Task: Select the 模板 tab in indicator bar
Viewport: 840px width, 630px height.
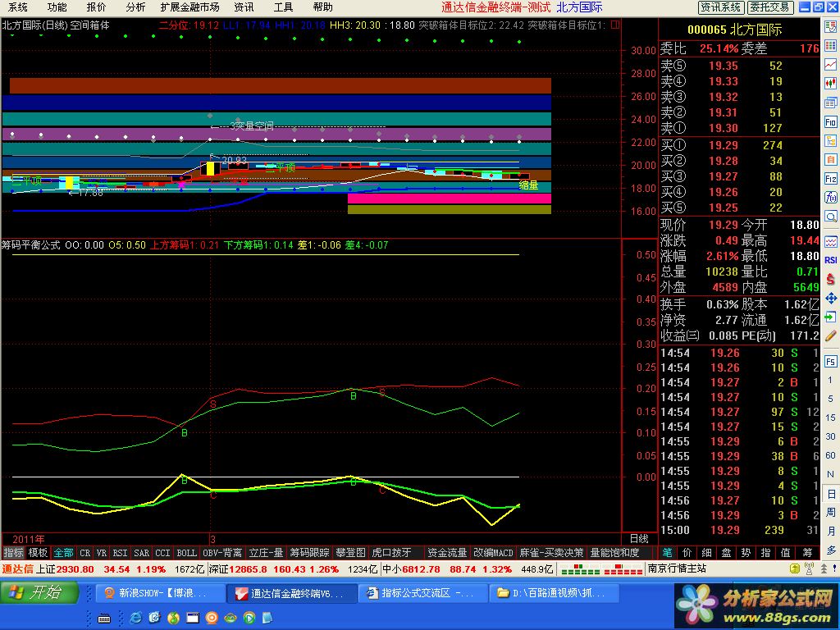Action: coord(38,552)
